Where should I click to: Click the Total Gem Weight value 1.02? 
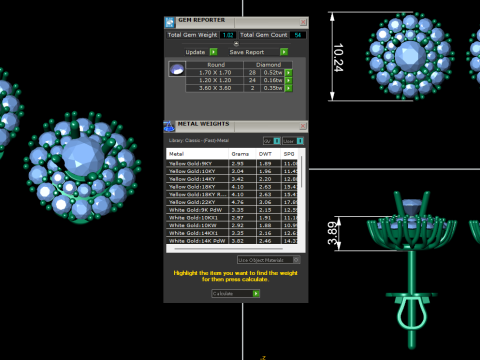(228, 35)
